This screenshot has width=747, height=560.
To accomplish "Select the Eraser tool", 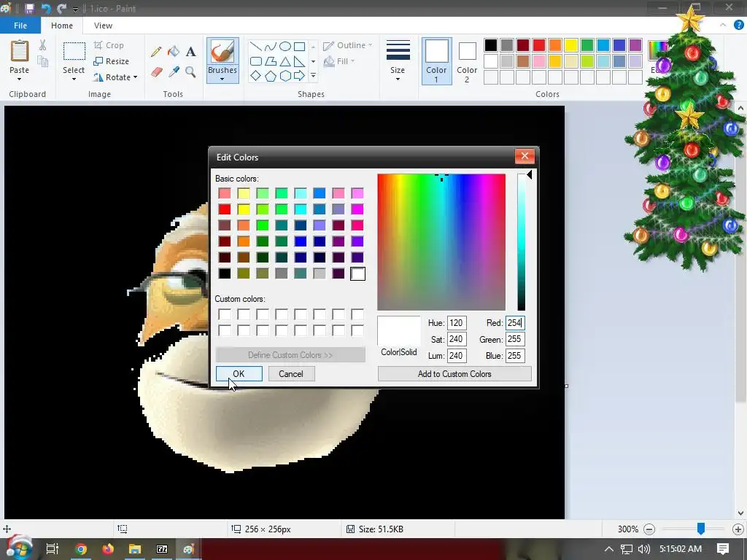I will (156, 72).
